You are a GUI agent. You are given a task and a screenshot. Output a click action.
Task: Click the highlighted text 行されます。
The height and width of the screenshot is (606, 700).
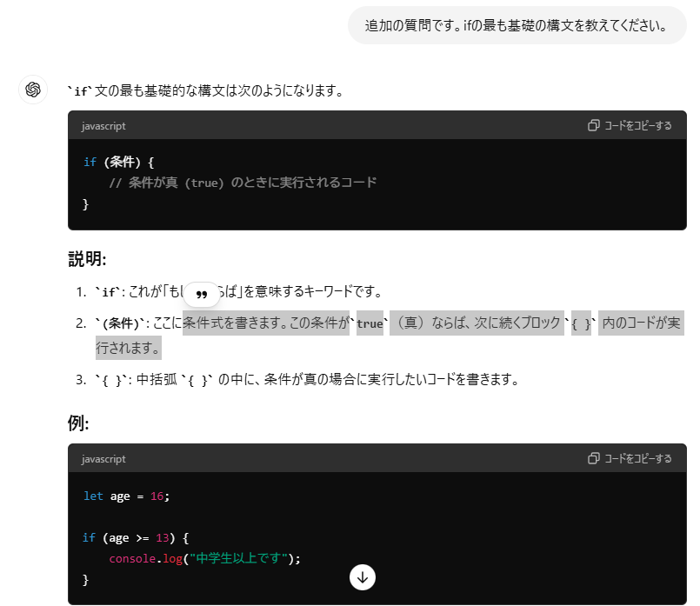129,348
